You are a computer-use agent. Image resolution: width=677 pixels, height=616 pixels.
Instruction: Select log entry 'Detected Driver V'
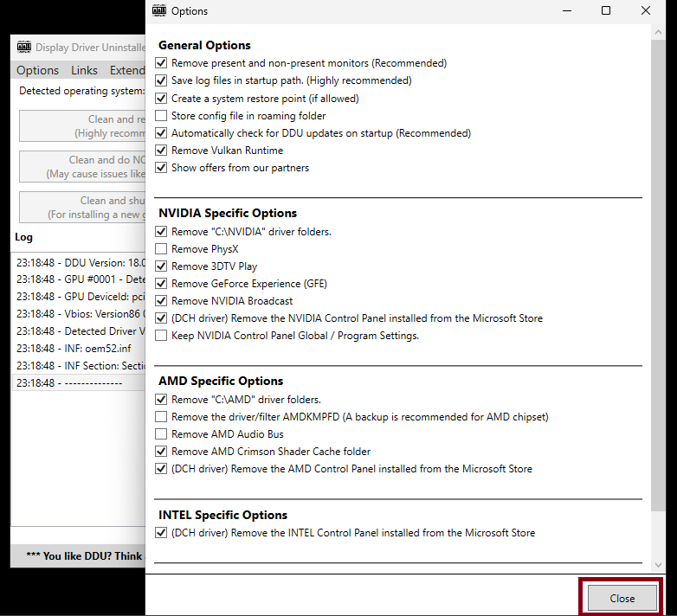pyautogui.click(x=79, y=330)
